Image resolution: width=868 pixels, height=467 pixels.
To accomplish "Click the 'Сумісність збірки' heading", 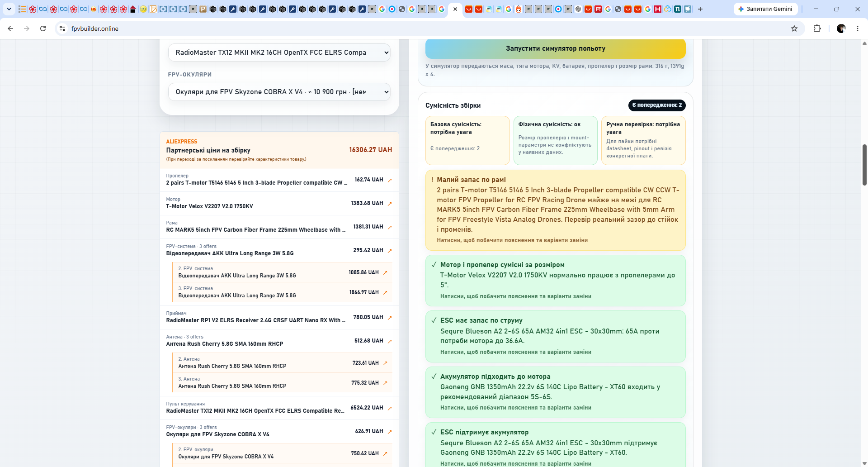I will (453, 105).
